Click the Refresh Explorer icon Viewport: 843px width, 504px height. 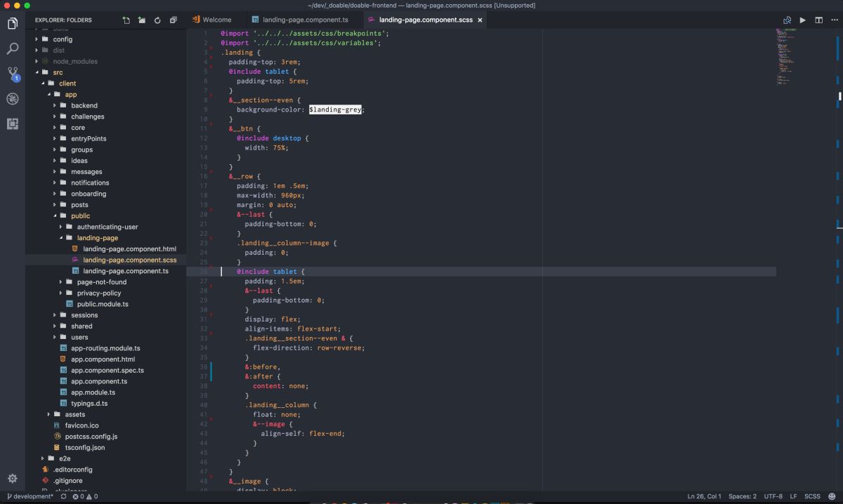pos(158,20)
